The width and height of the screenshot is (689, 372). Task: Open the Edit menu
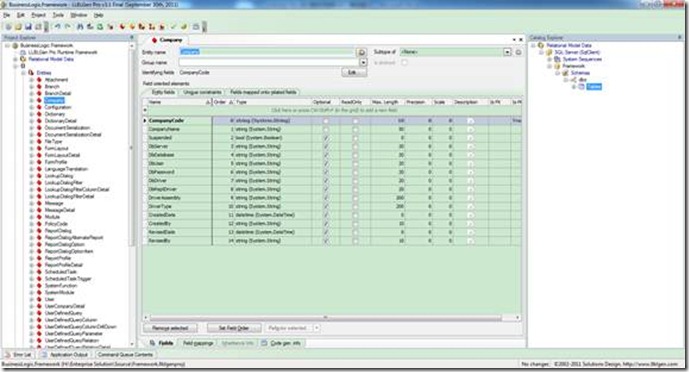point(21,15)
